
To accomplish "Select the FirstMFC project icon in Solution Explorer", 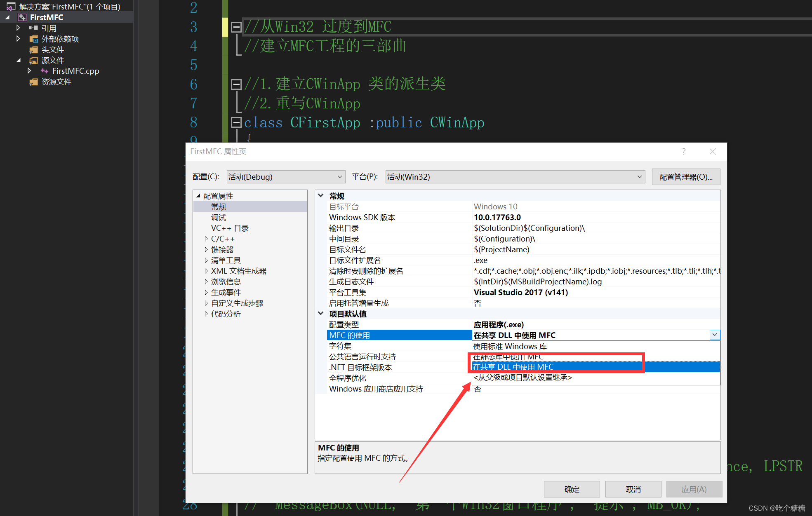I will coord(21,17).
